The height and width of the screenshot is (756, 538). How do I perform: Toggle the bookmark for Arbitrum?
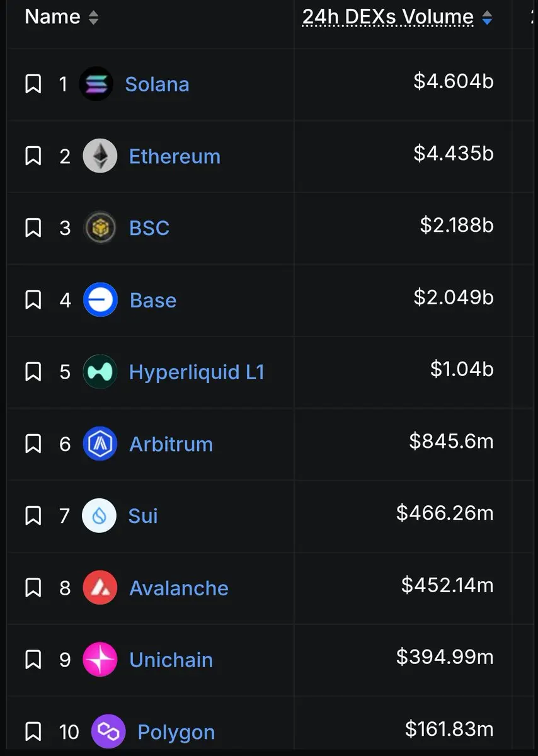point(33,444)
